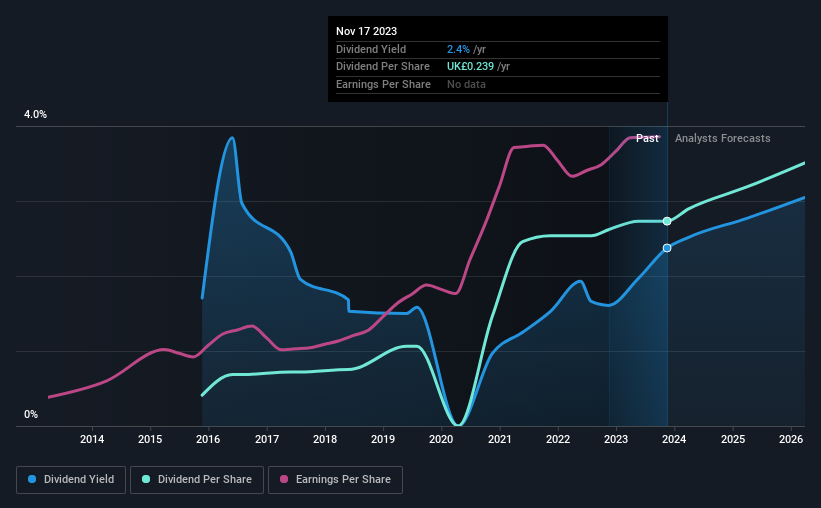The width and height of the screenshot is (821, 508).
Task: Toggle the Dividend Yield legend button
Action: coord(71,480)
